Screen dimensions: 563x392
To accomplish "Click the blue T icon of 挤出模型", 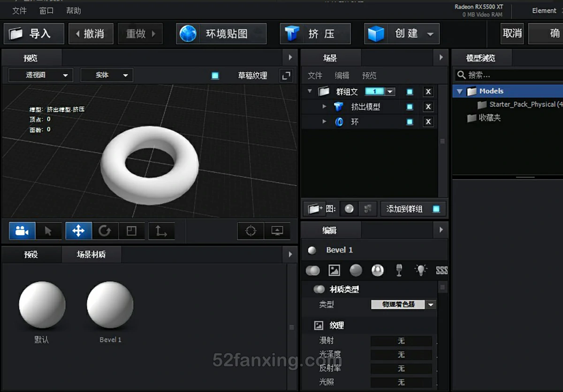I will tap(338, 107).
